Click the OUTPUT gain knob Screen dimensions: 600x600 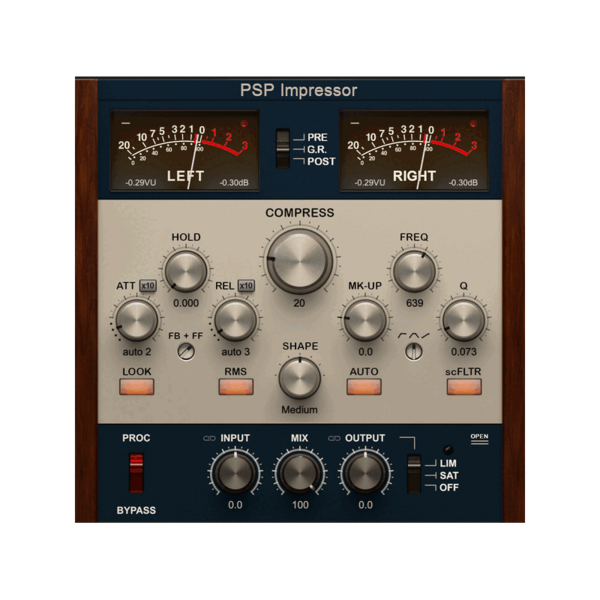[x=365, y=472]
